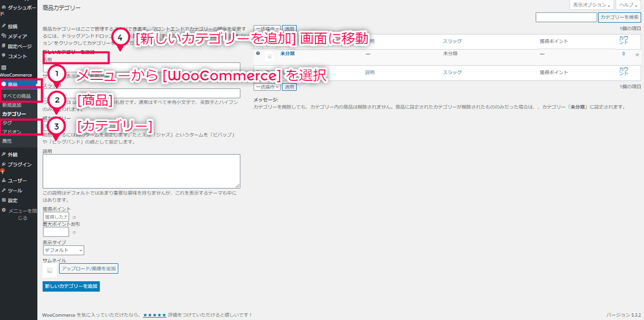Viewport: 644px width, 320px height.
Task: Sort by カウント in table header
Action: pyautogui.click(x=624, y=41)
